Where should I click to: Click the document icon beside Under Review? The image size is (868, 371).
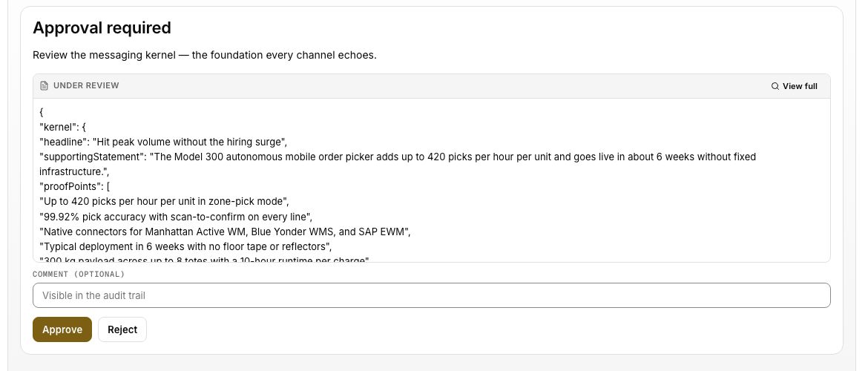click(45, 86)
